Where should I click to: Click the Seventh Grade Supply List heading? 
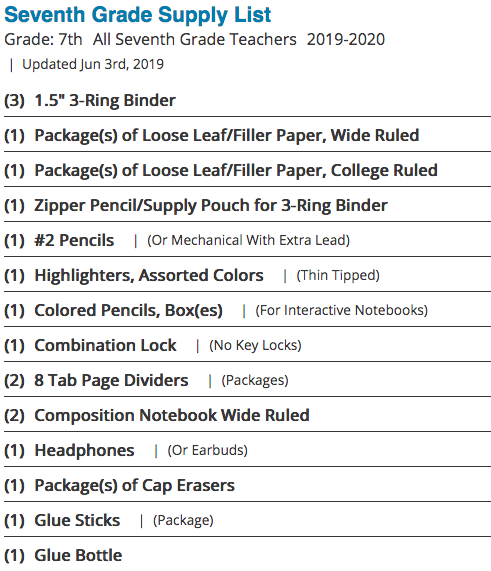[x=138, y=15]
